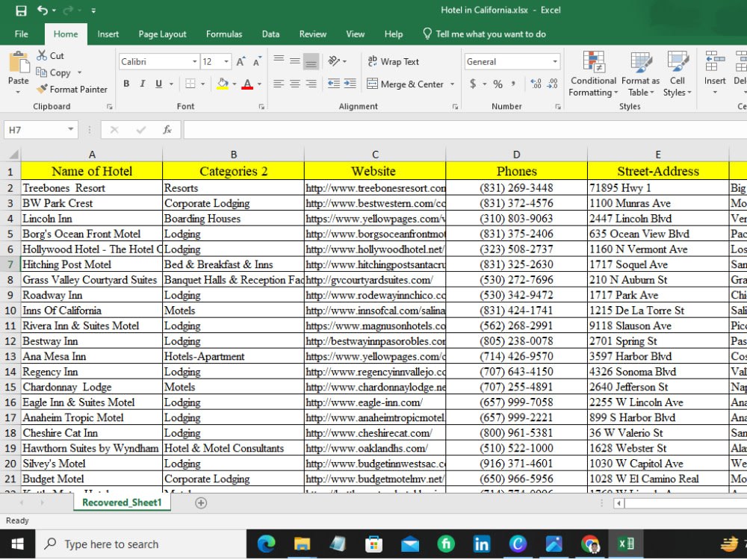Apply Percent Style format
Viewport: 747px width, 560px height.
pyautogui.click(x=498, y=84)
